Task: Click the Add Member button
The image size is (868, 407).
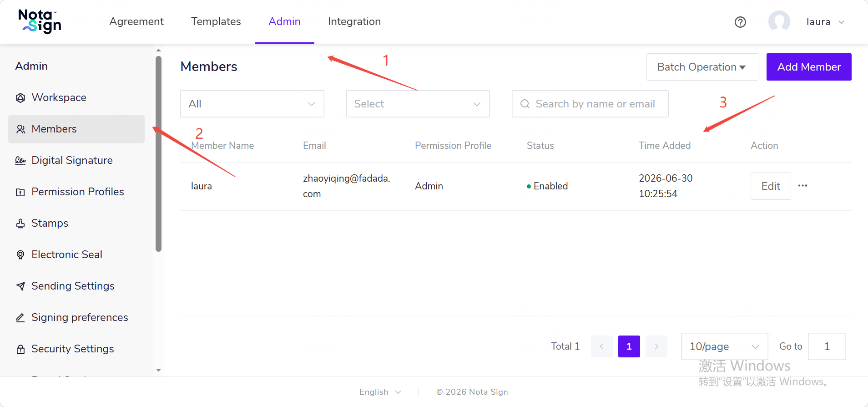Action: (x=809, y=67)
